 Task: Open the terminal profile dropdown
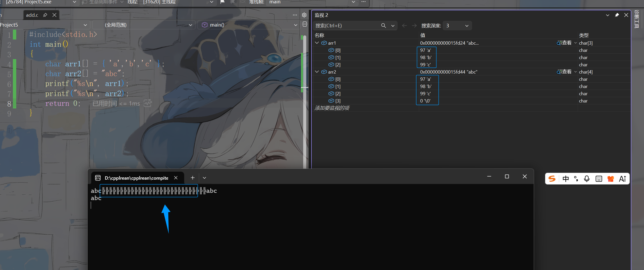[204, 178]
